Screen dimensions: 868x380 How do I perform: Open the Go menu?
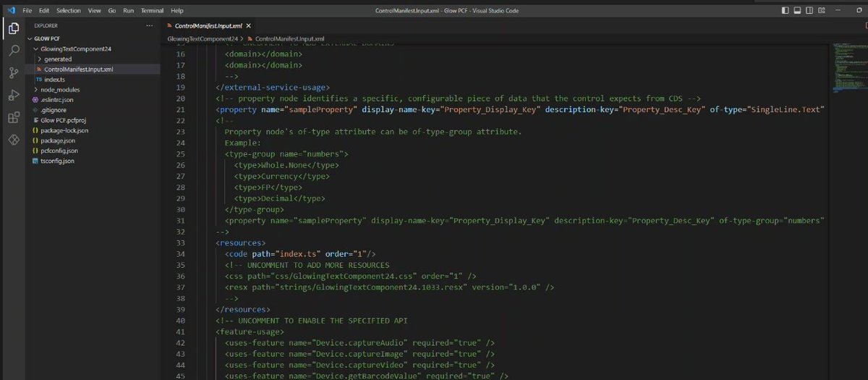click(x=112, y=11)
